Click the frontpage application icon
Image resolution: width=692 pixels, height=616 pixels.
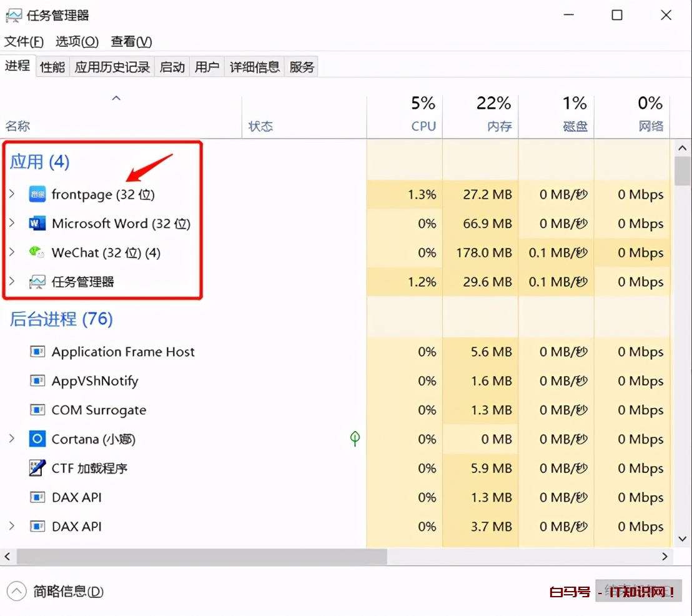pyautogui.click(x=37, y=194)
